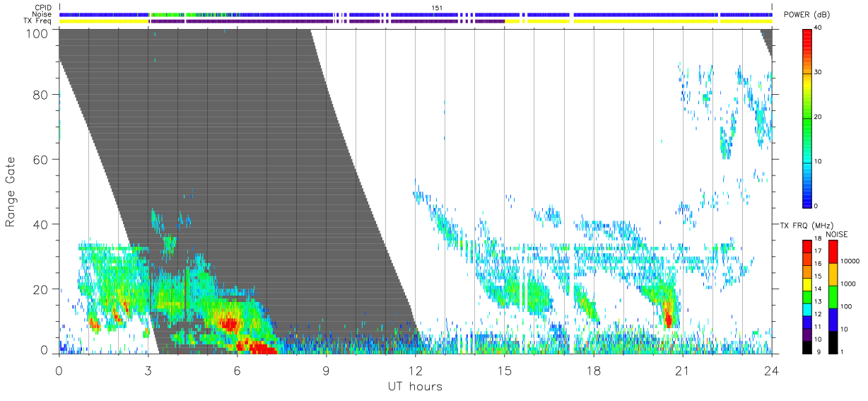The width and height of the screenshot is (868, 401).
Task: Click the power colorbar's 20 tick label
Action: point(818,117)
